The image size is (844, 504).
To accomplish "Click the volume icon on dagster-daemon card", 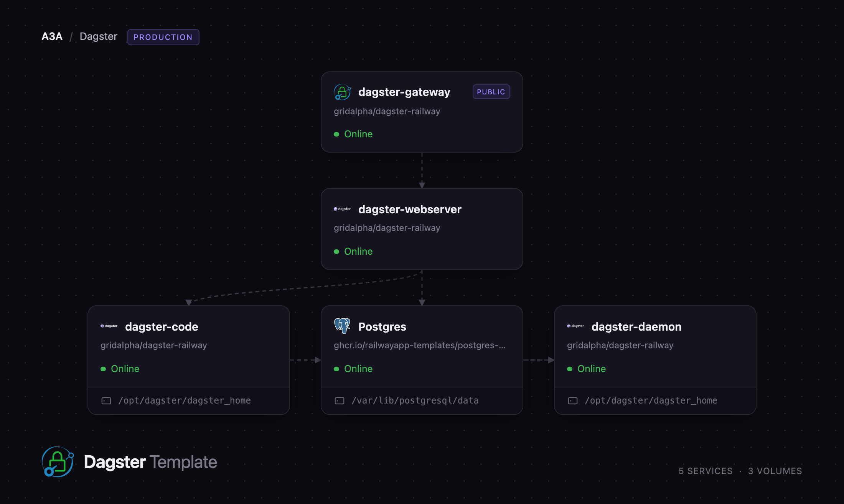I will (x=573, y=401).
